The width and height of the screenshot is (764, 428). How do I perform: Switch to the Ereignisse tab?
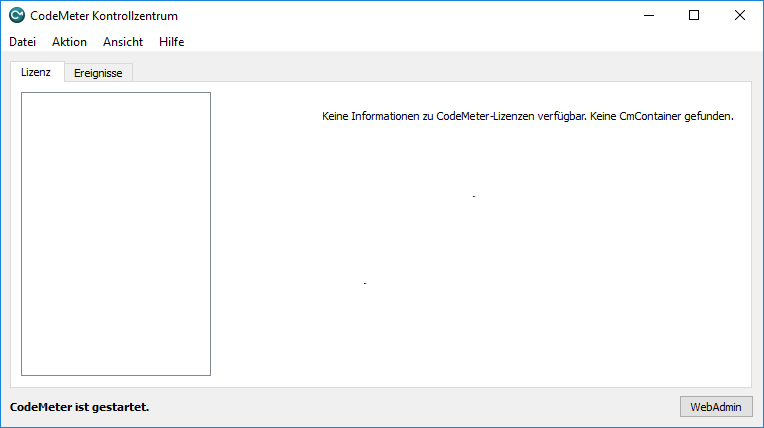click(98, 73)
